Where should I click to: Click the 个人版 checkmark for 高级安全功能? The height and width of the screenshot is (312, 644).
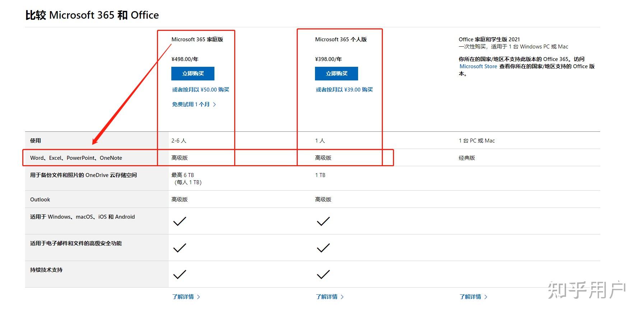(x=323, y=248)
